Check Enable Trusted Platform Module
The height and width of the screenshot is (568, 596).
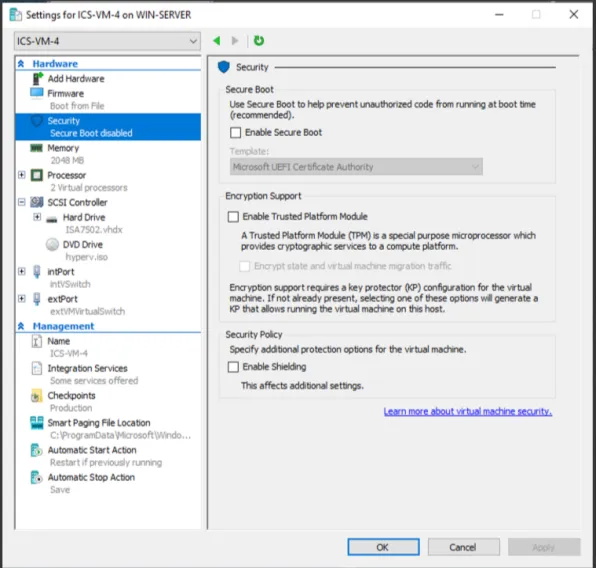coord(233,217)
